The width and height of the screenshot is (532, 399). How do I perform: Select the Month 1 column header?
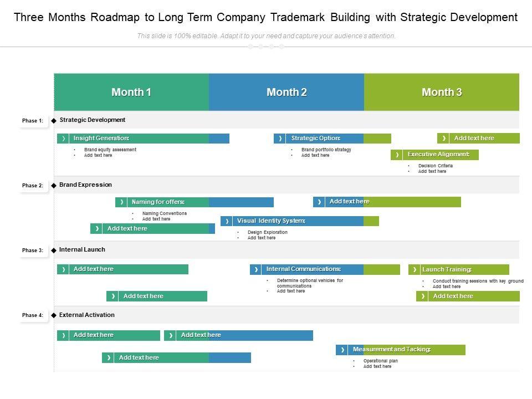coord(131,92)
